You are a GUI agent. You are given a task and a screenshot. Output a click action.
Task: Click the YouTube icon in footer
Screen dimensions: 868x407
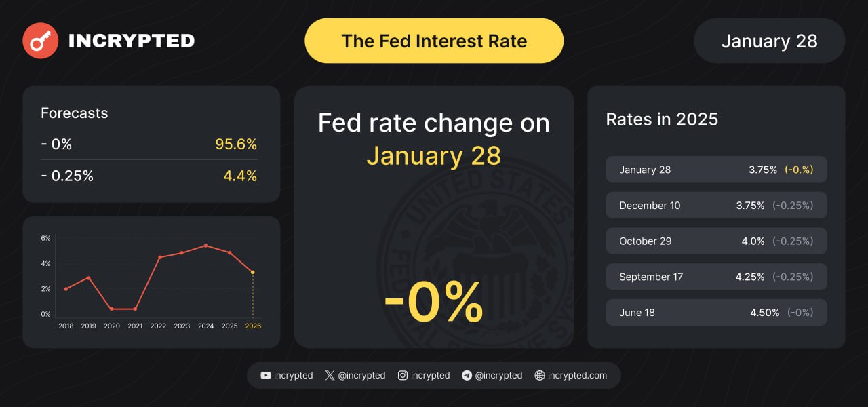[x=266, y=375]
